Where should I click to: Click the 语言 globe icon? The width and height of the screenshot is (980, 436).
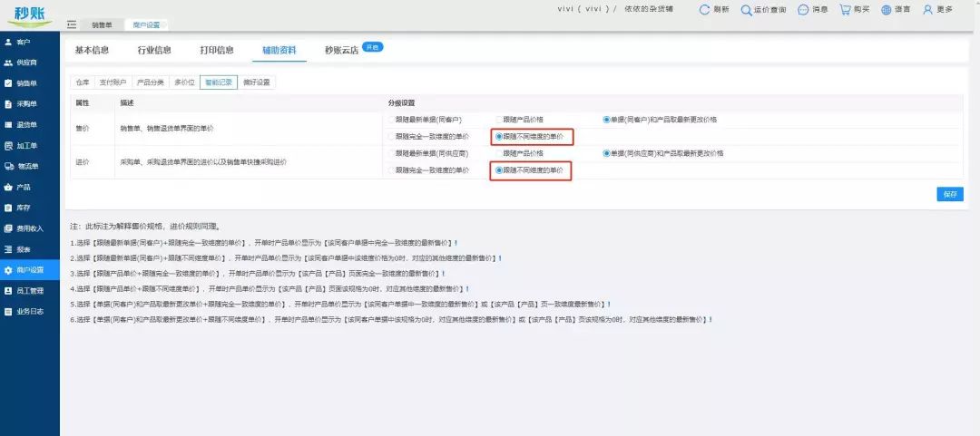click(x=886, y=10)
